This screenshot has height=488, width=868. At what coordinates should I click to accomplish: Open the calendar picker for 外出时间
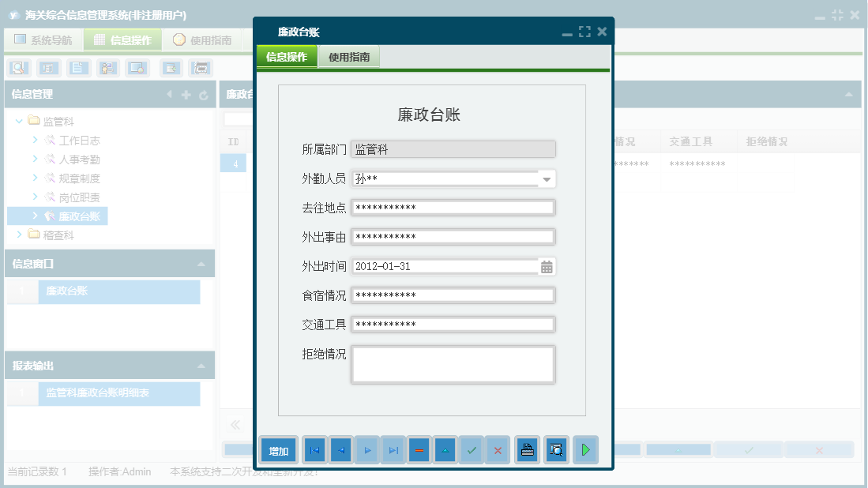pyautogui.click(x=547, y=266)
